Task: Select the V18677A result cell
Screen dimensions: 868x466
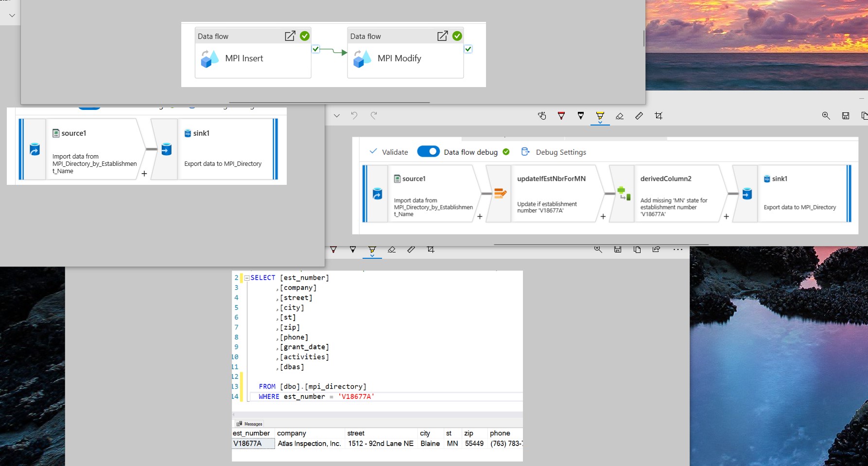Action: click(253, 444)
